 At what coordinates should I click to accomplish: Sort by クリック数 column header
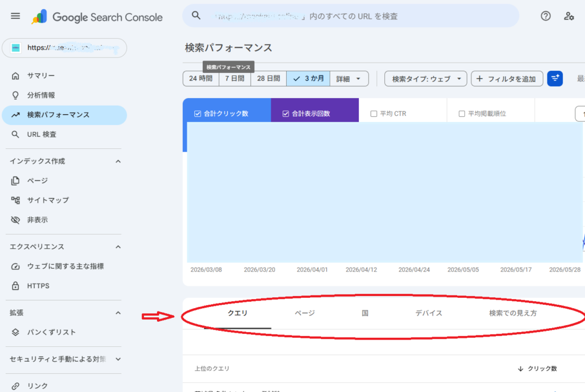[537, 369]
